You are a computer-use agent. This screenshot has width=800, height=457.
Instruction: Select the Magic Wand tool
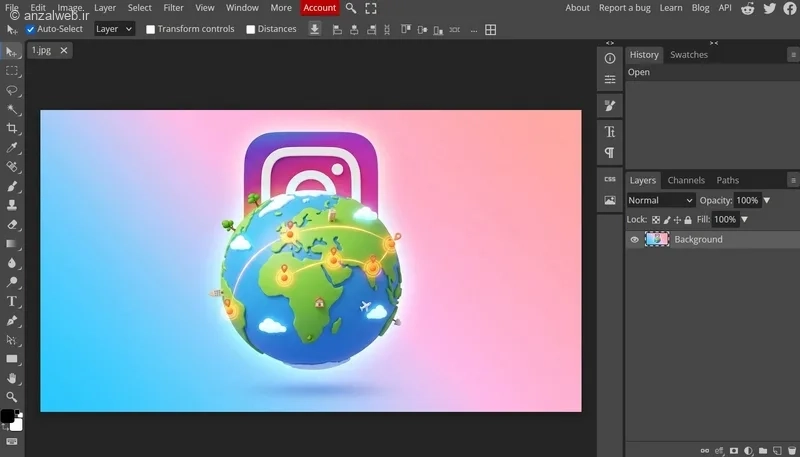pos(11,109)
